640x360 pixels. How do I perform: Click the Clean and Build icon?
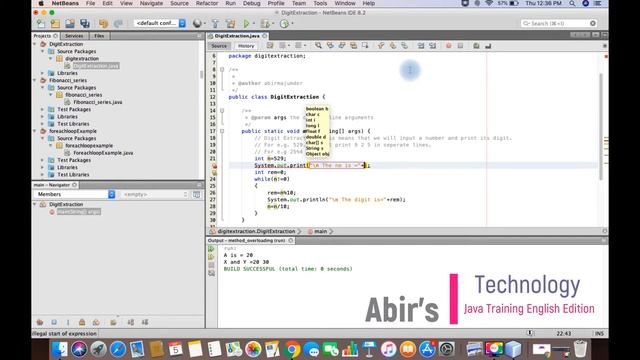tap(231, 24)
